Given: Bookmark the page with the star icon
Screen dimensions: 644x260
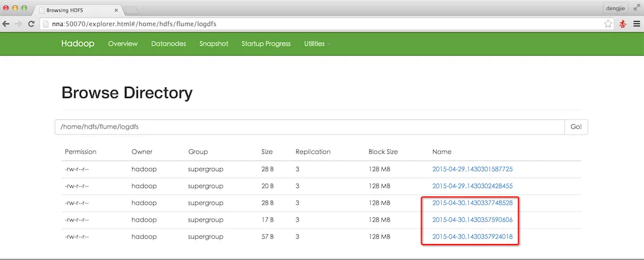Looking at the screenshot, I should click(x=608, y=24).
